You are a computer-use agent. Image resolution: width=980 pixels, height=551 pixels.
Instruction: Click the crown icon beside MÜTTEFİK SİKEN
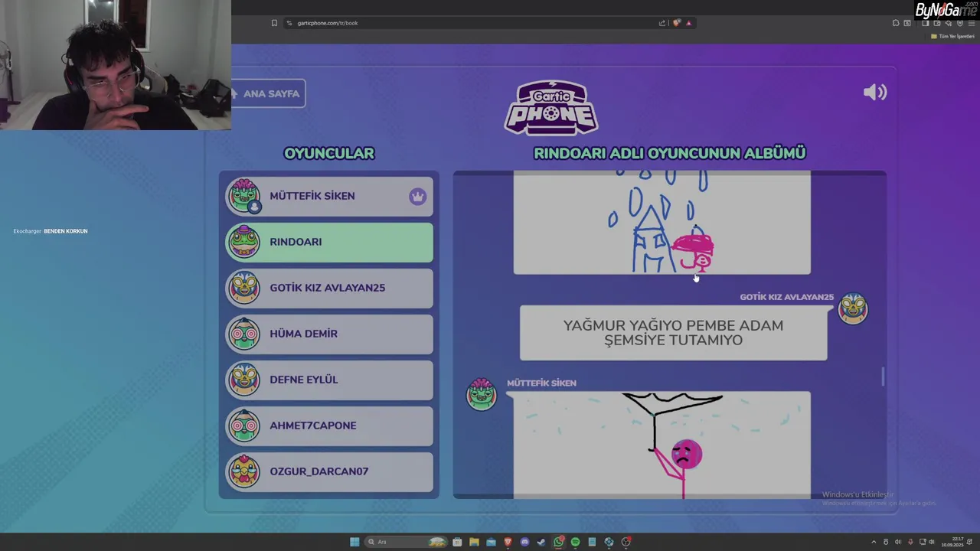(x=417, y=196)
